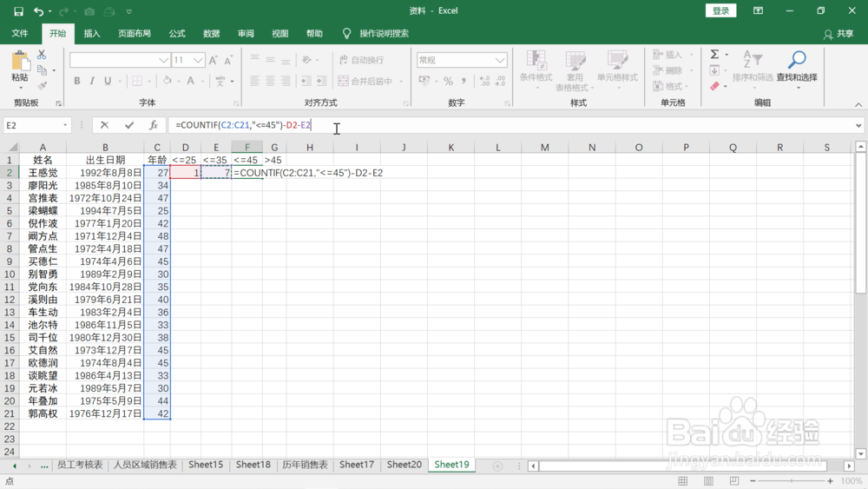Save the workbook with the save icon
This screenshot has height=489, width=868.
coord(18,11)
